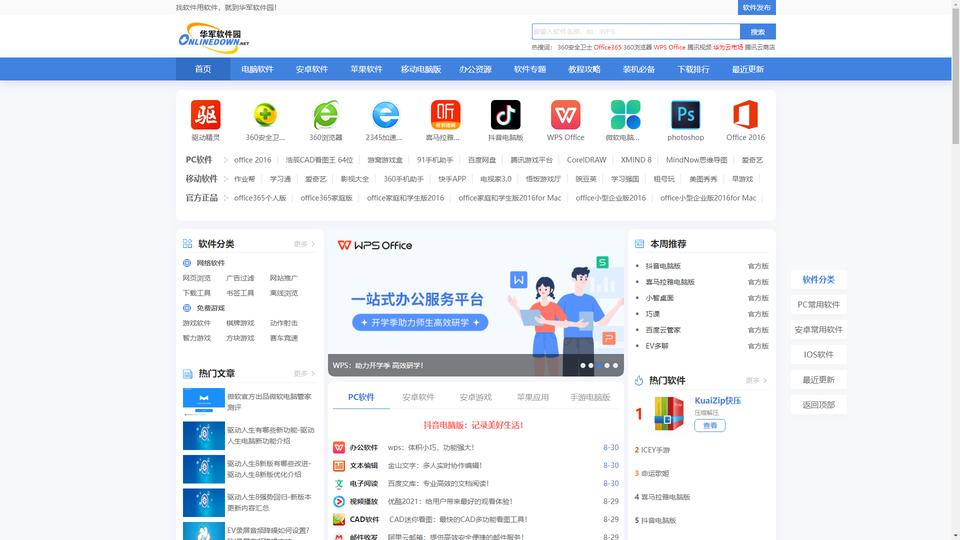Open the 微软电脑管家 green clover icon

click(x=625, y=114)
